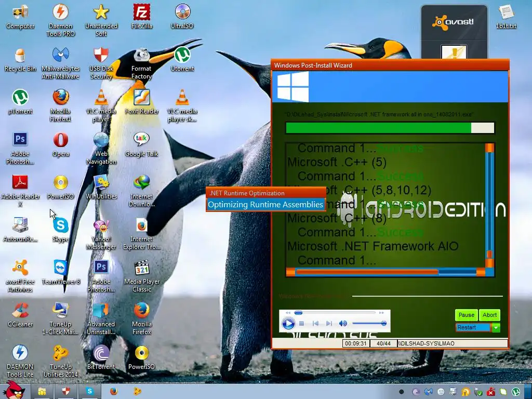Launch Foxit Reader from desktop
The width and height of the screenshot is (532, 399).
point(141,102)
